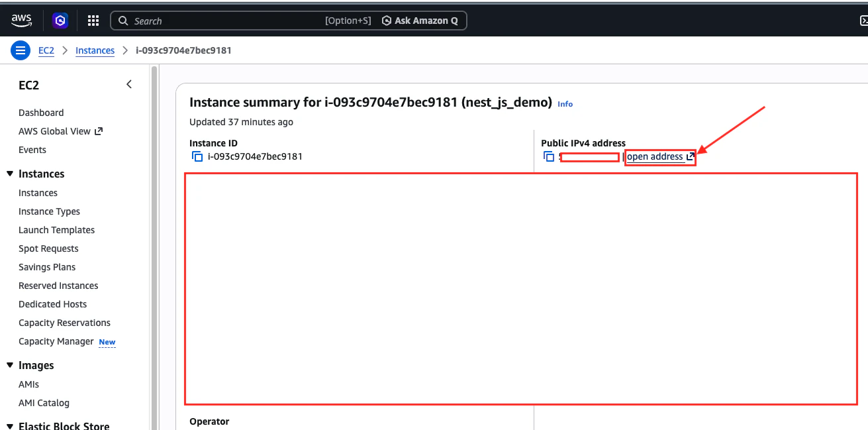This screenshot has height=430, width=868.
Task: Open Spot Requests in sidebar
Action: click(x=48, y=248)
